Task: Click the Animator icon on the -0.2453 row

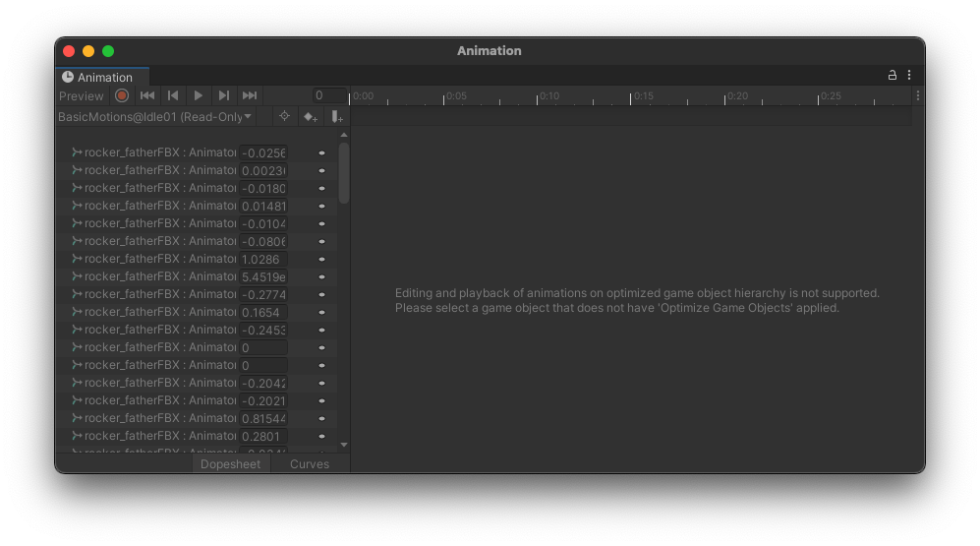Action: pyautogui.click(x=77, y=330)
